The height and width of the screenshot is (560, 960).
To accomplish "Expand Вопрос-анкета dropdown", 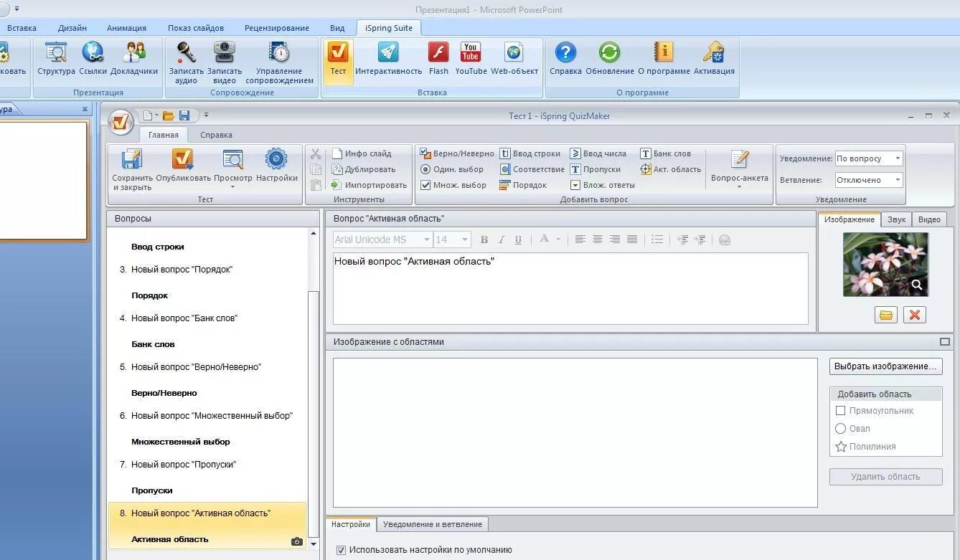I will tap(740, 186).
